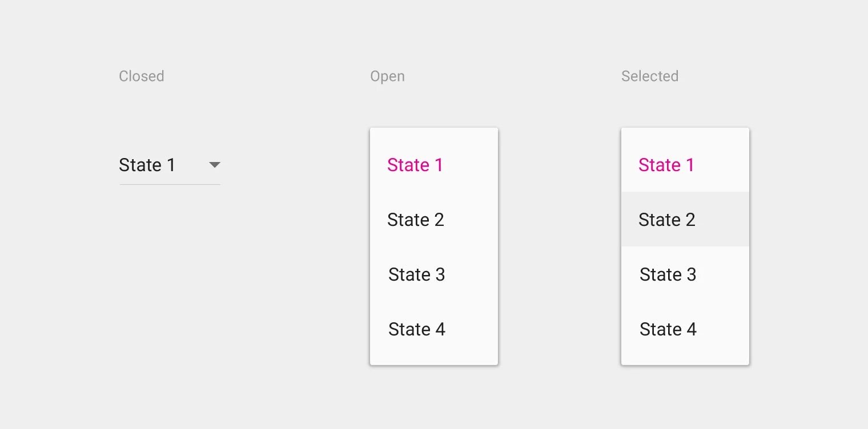Image resolution: width=868 pixels, height=429 pixels.
Task: Click highlighted State 2 in the Selected menu
Action: (667, 220)
